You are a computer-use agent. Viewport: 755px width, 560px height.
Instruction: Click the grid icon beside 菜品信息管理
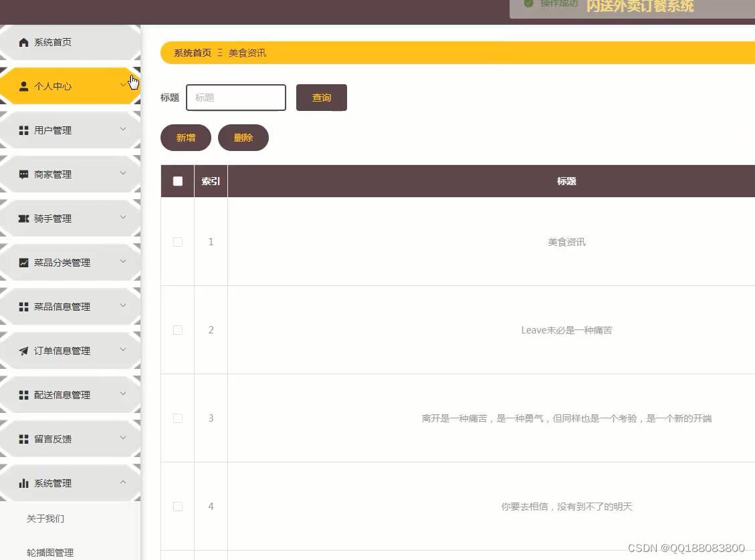pyautogui.click(x=23, y=307)
